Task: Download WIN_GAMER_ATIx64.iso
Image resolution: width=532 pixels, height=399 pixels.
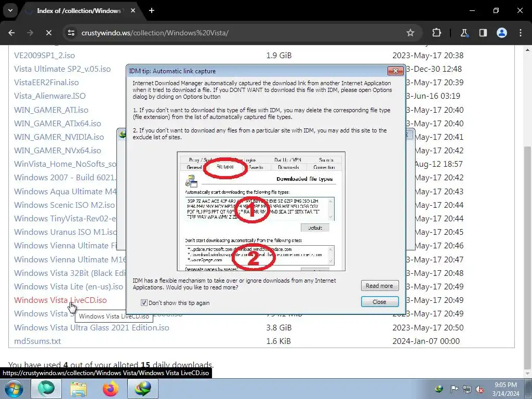Action: click(x=58, y=124)
